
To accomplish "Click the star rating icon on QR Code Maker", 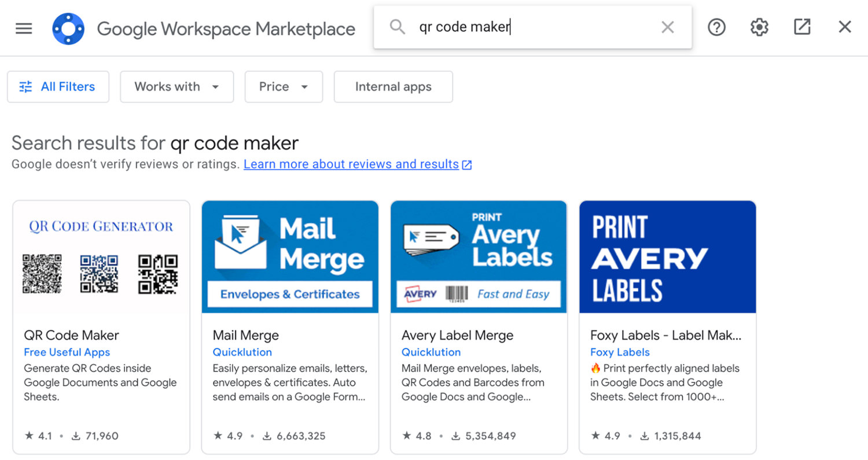I will [29, 436].
